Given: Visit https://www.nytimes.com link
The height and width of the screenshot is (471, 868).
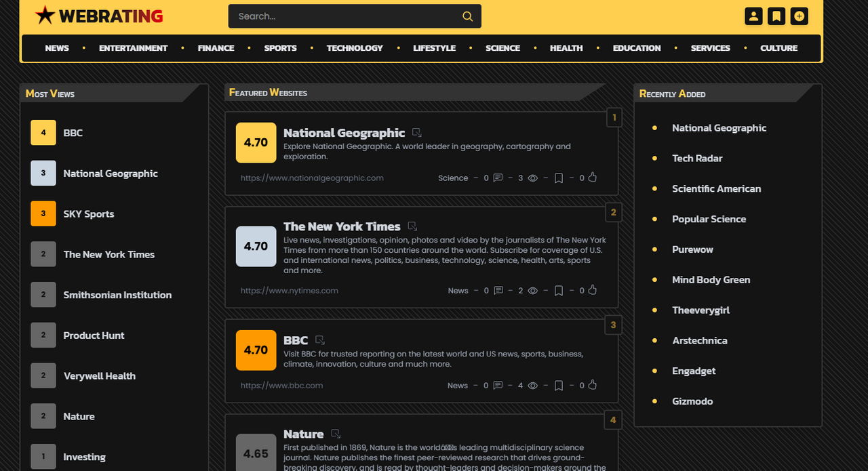Looking at the screenshot, I should pos(289,291).
